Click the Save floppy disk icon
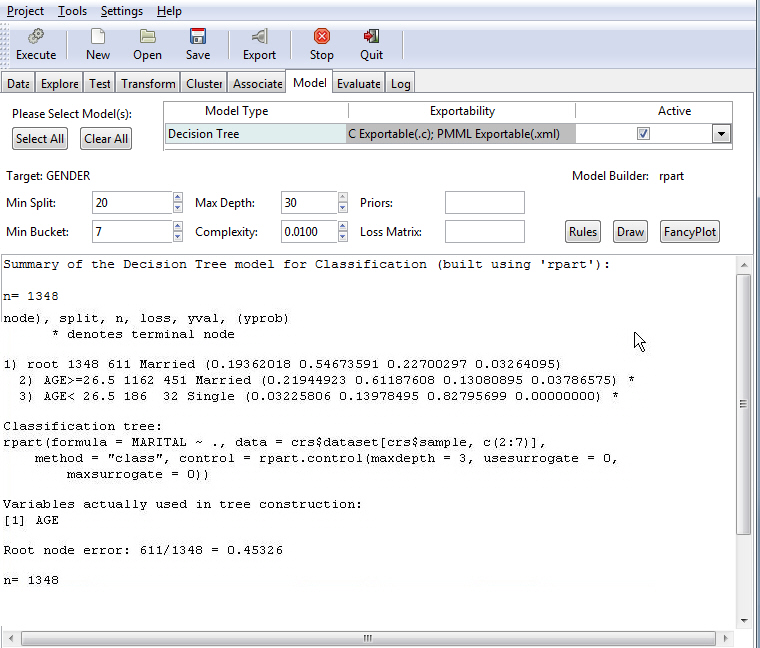The height and width of the screenshot is (648, 760). coord(198,36)
